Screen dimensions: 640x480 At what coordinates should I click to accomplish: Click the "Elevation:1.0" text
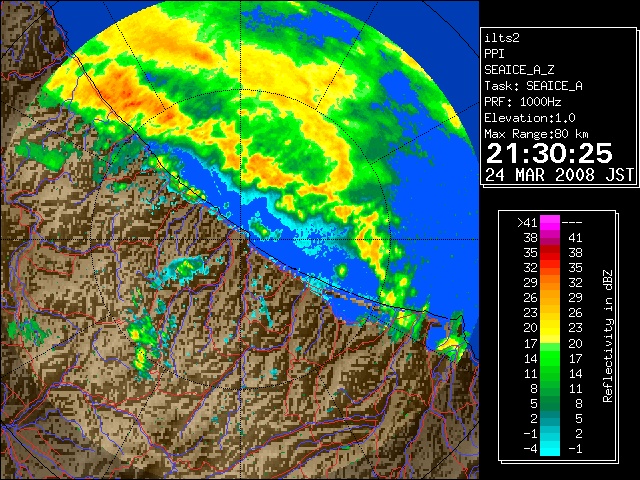click(x=530, y=118)
